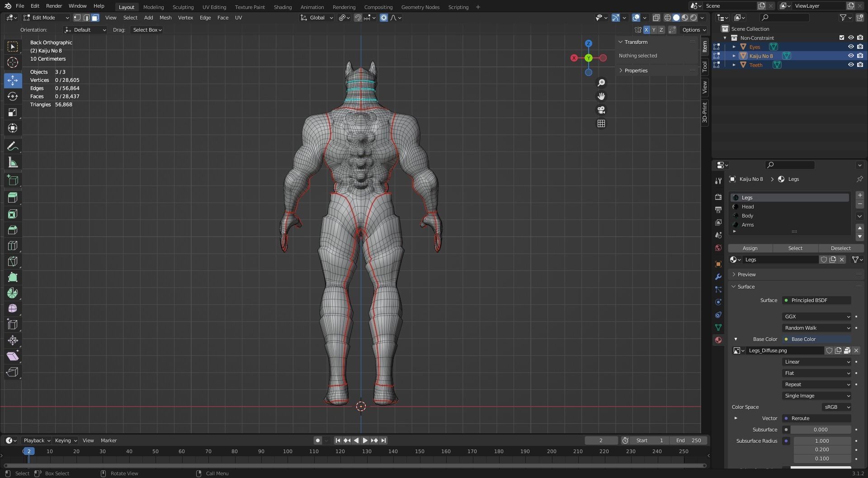This screenshot has height=478, width=868.
Task: Click the Subsurface Radius 1.000 field
Action: click(x=822, y=441)
